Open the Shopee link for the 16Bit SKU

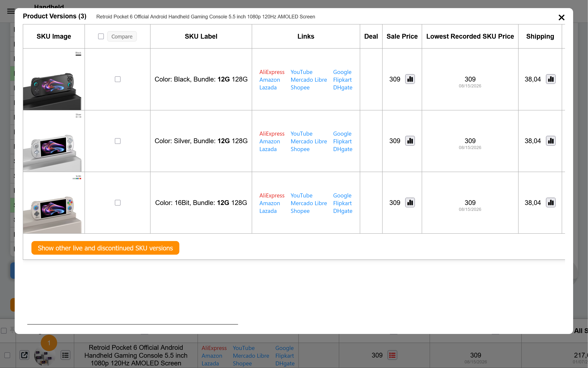click(x=300, y=211)
